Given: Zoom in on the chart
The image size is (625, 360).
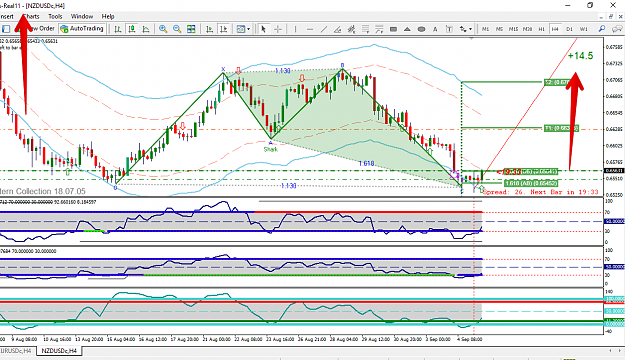Looking at the screenshot, I should 163,29.
